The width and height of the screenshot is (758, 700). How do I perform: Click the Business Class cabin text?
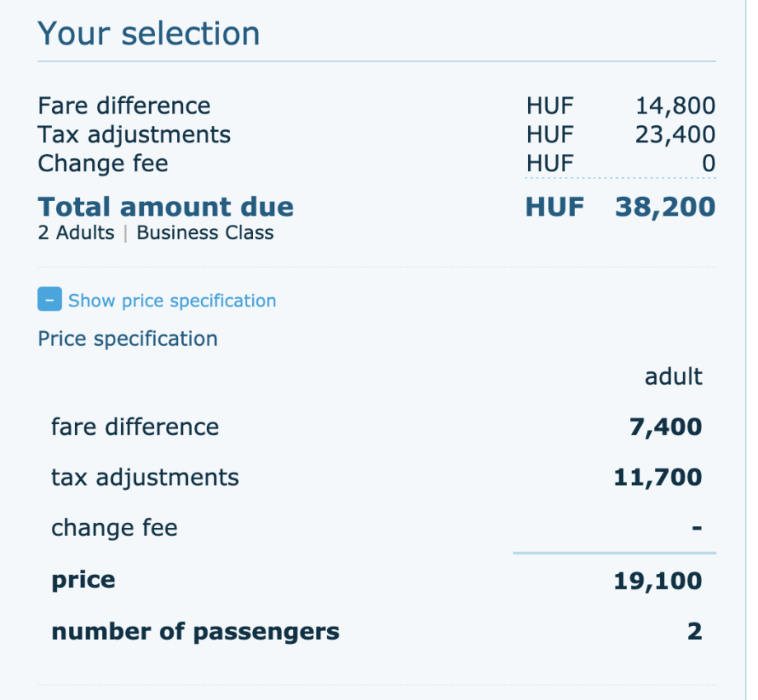(x=205, y=232)
